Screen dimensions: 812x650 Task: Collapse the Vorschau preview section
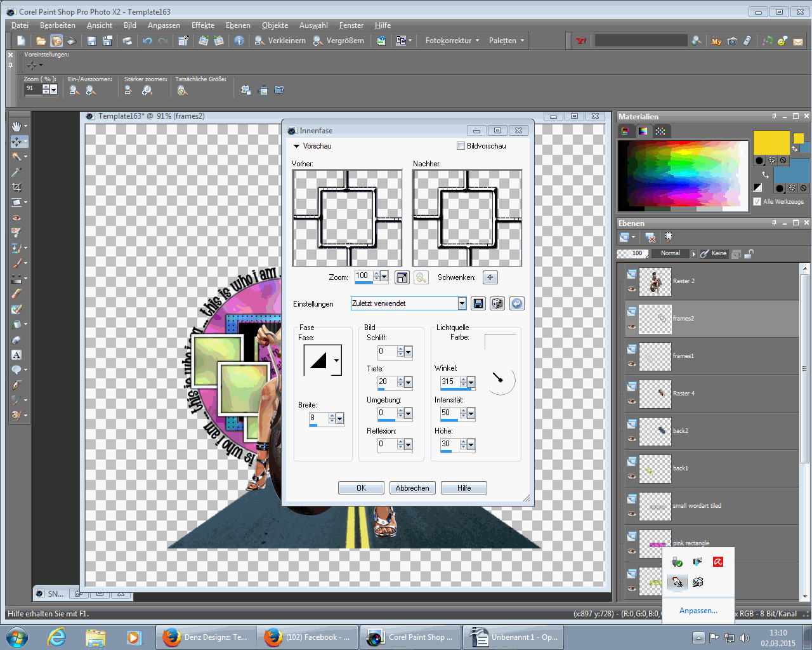tap(296, 146)
